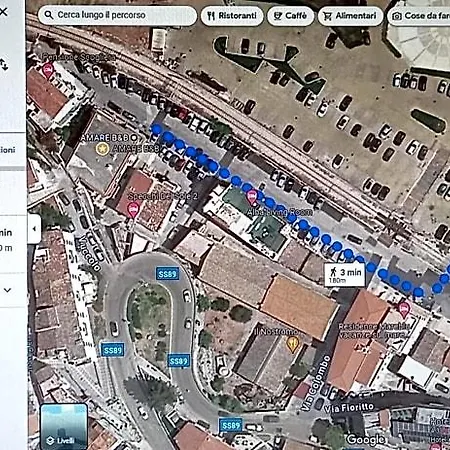Open the Alba Living Room hotel pin

[252, 197]
